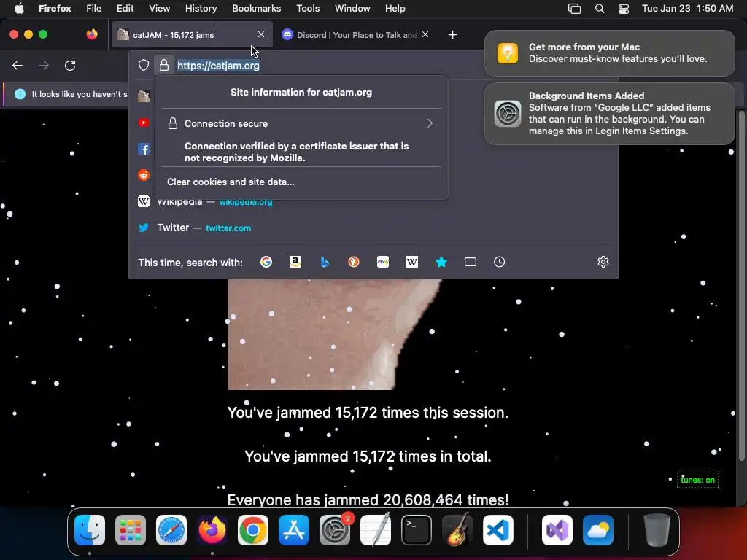This screenshot has height=560, width=747.
Task: Open the View menu
Action: pyautogui.click(x=159, y=8)
